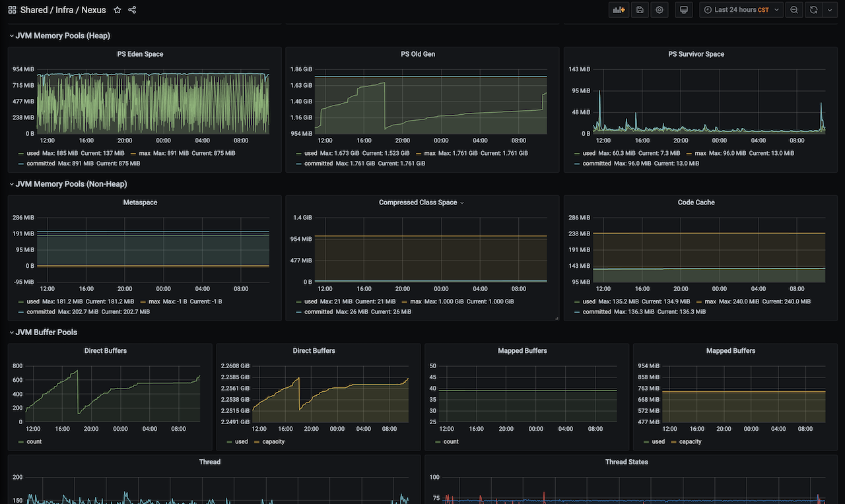Star this dashboard as favorite
This screenshot has width=845, height=504.
tap(118, 10)
